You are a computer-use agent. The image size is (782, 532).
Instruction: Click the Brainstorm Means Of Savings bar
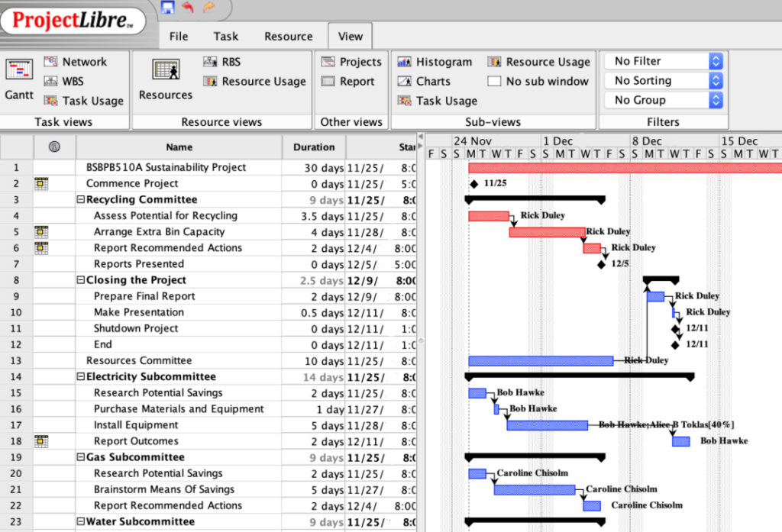(535, 489)
